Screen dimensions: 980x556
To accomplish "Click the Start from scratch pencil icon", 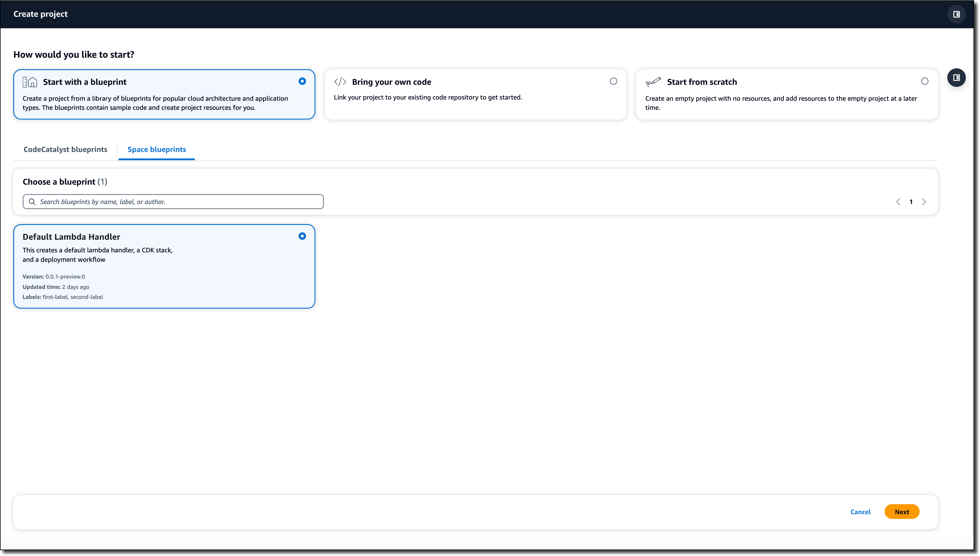I will coord(653,82).
